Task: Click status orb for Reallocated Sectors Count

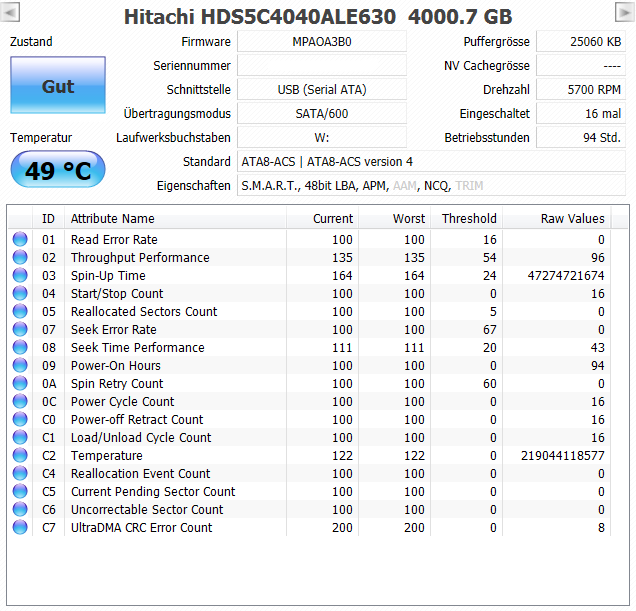Action: click(x=20, y=311)
